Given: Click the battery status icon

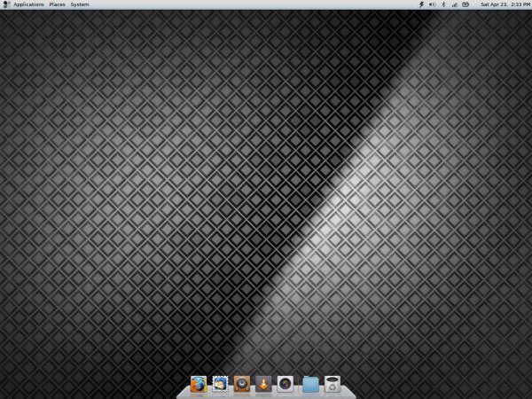Looking at the screenshot, I should [x=465, y=4].
